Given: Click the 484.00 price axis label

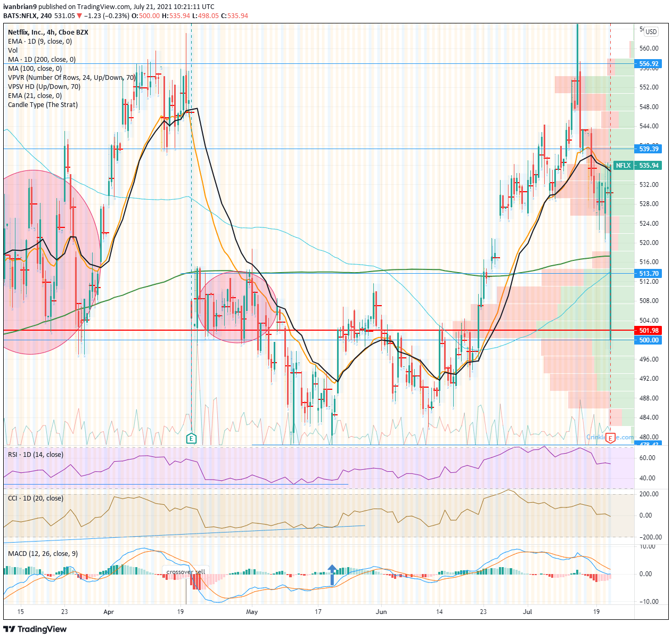Looking at the screenshot, I should 649,417.
